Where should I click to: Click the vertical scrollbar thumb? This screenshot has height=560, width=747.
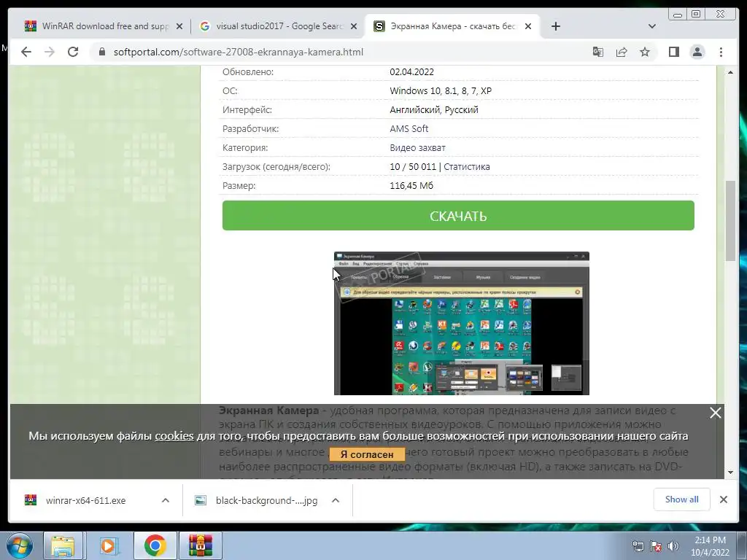tap(730, 220)
